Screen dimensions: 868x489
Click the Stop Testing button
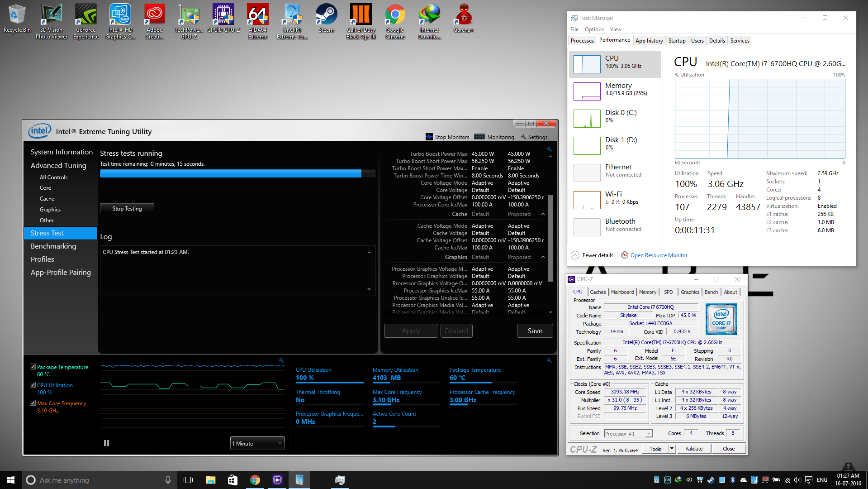pos(127,208)
